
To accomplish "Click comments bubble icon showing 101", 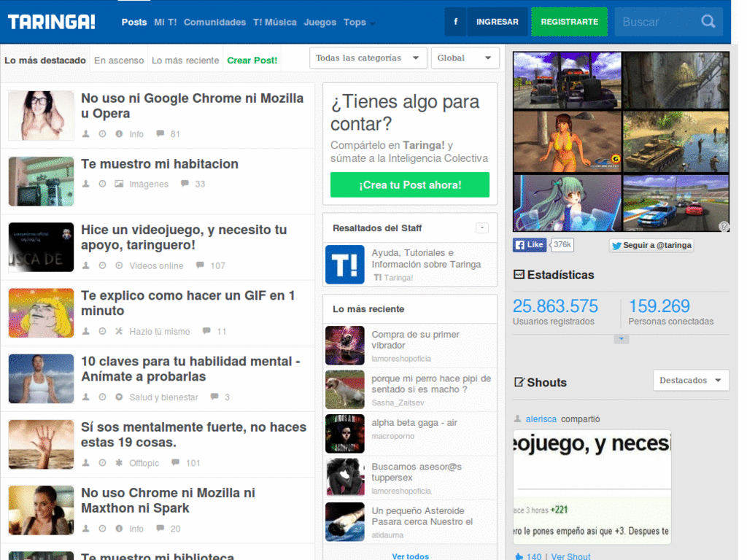I will click(175, 462).
